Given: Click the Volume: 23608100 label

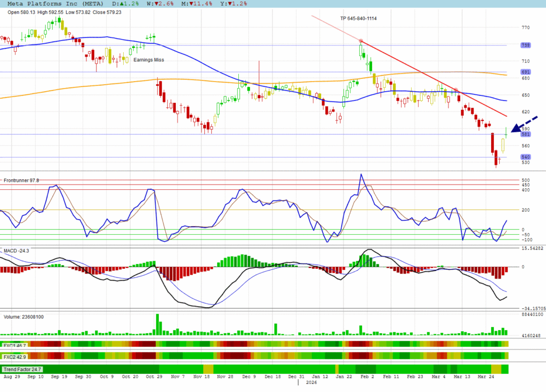Looking at the screenshot, I should coord(24,316).
